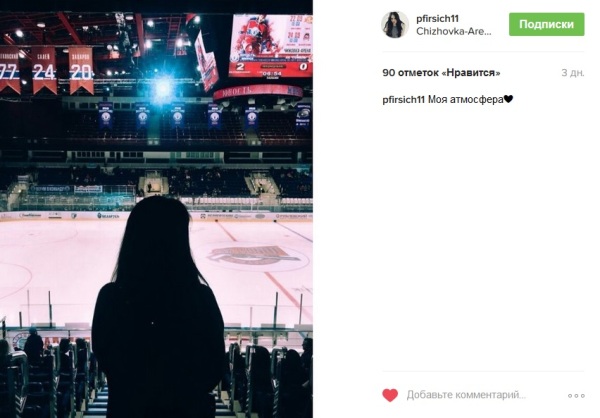Click the bright spotlight in the photo
600x418 pixels.
pos(163,88)
